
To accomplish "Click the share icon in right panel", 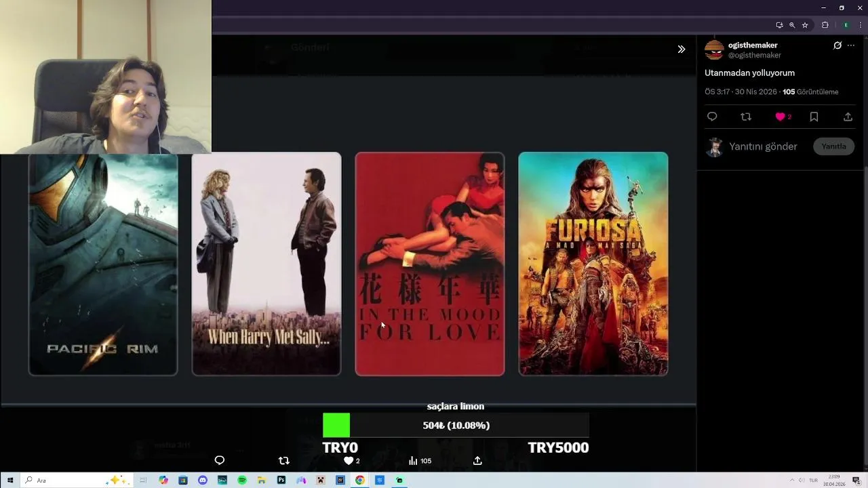I will tap(848, 117).
